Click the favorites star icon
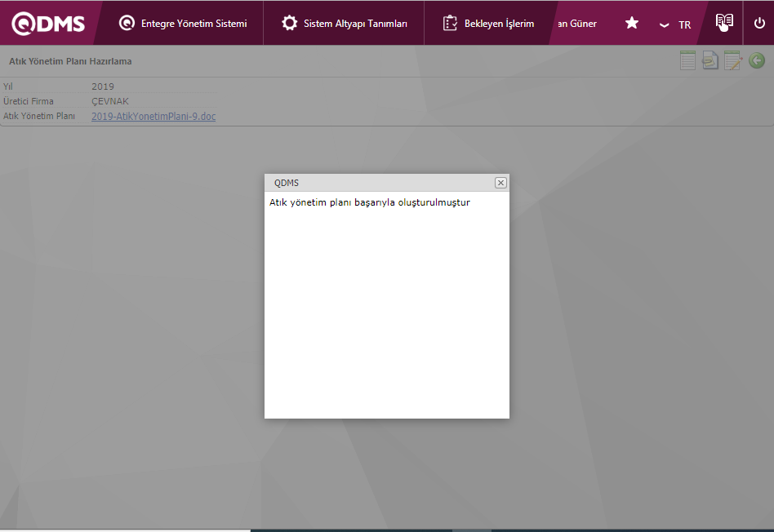The width and height of the screenshot is (774, 532). click(632, 23)
